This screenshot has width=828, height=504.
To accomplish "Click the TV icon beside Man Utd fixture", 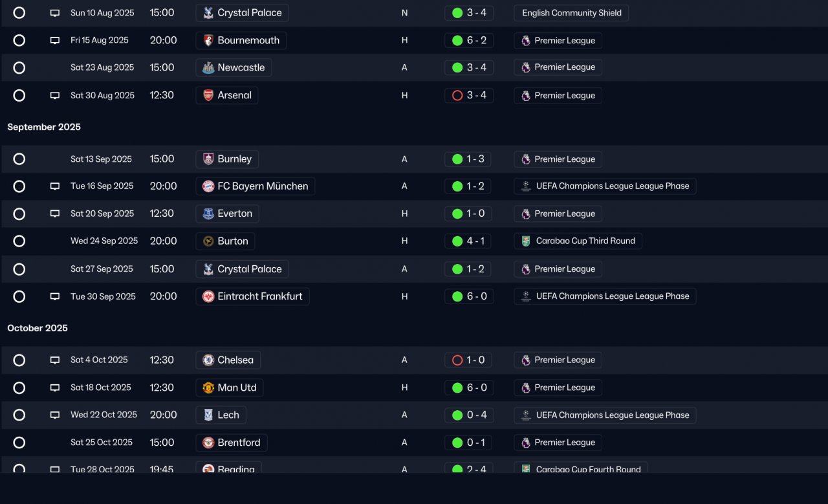I will [55, 388].
